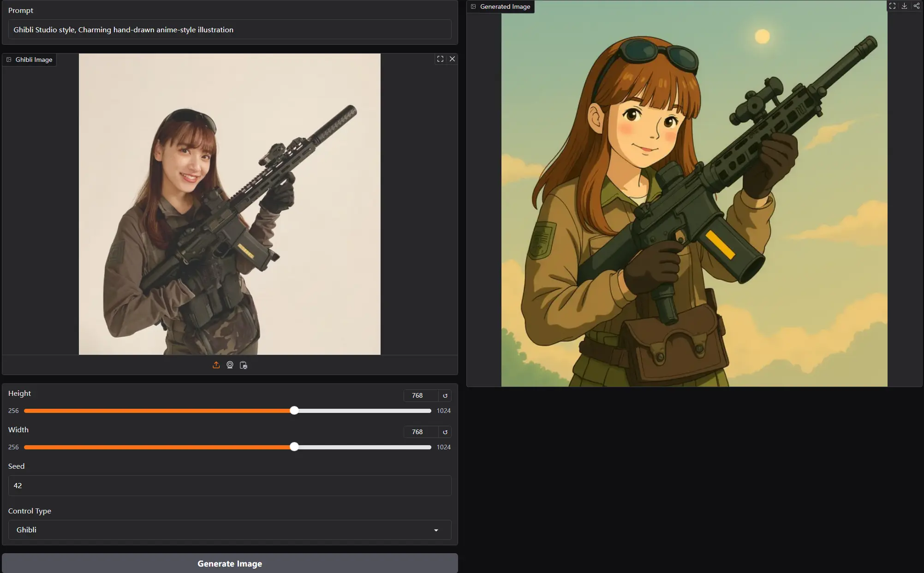
Task: Click the Height slider handle
Action: [294, 411]
